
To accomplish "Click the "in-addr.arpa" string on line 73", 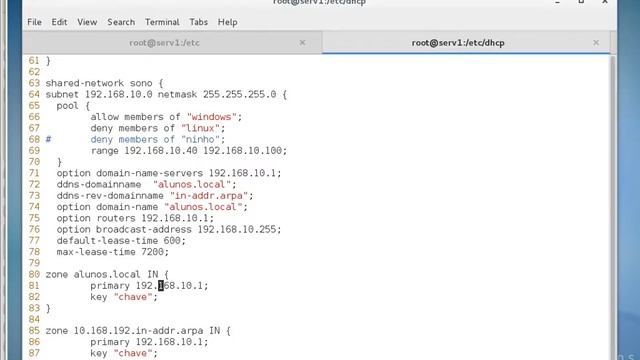I will tap(209, 196).
